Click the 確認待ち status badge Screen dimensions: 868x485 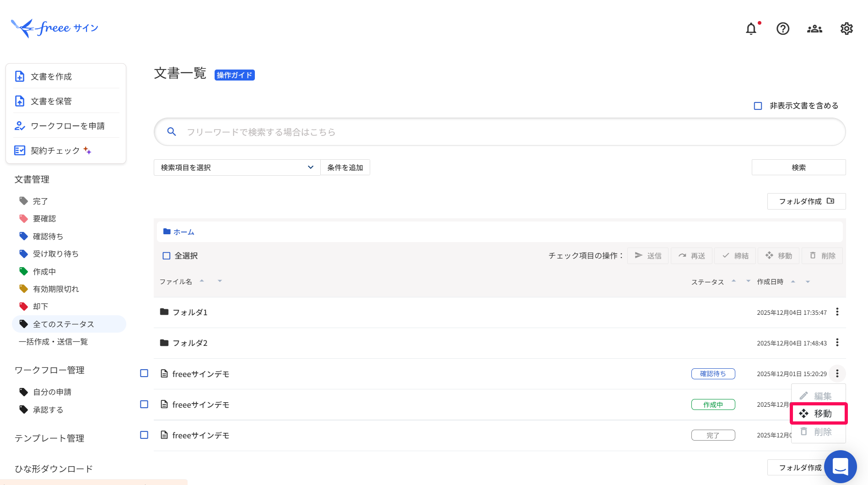coord(713,374)
